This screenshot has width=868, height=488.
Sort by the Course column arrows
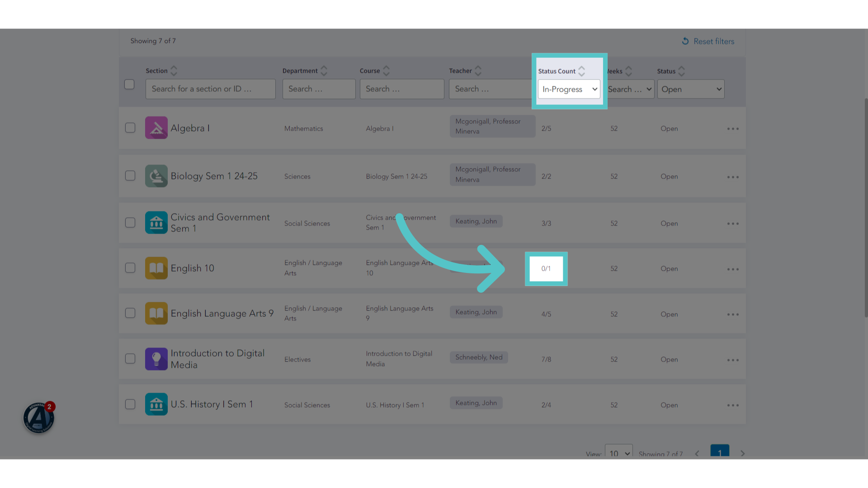point(386,71)
